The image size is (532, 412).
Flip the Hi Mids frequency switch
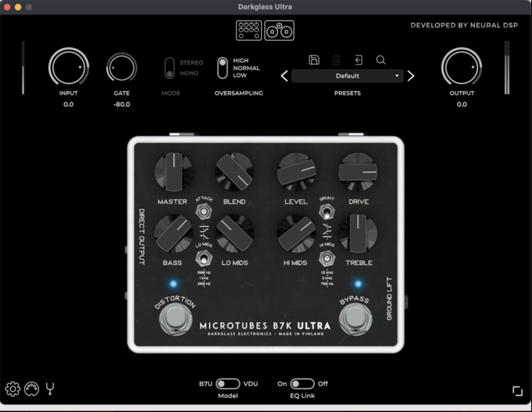[x=327, y=259]
